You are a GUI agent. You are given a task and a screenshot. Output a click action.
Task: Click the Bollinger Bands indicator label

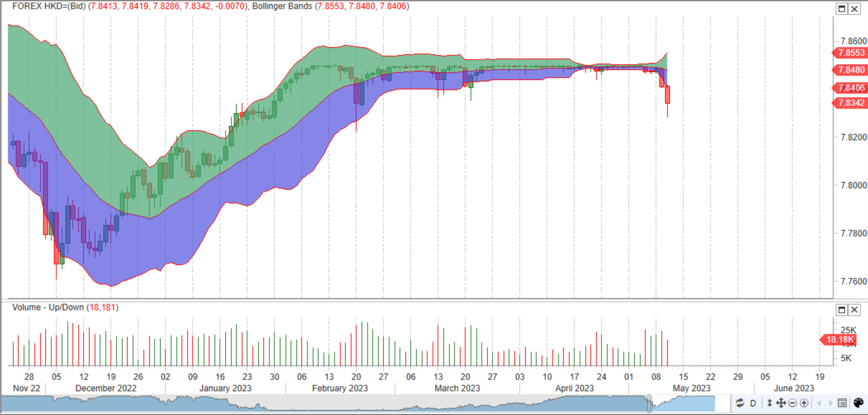tap(282, 6)
